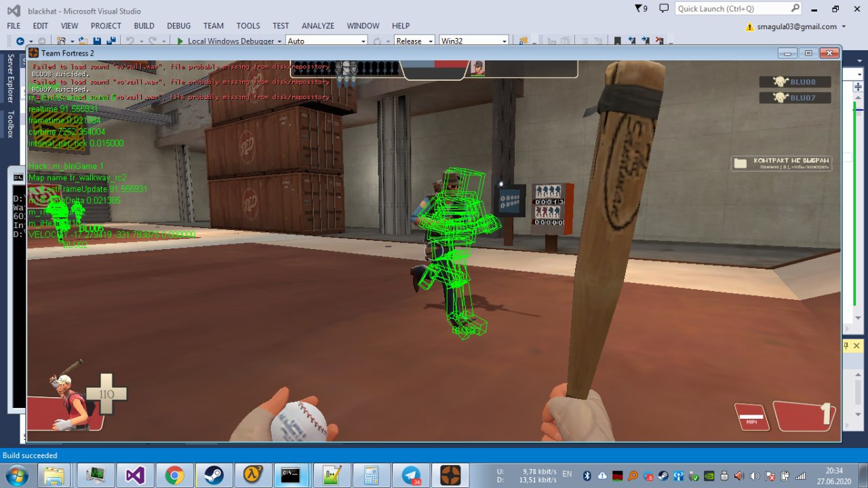Open the TOOLS menu

tap(248, 26)
